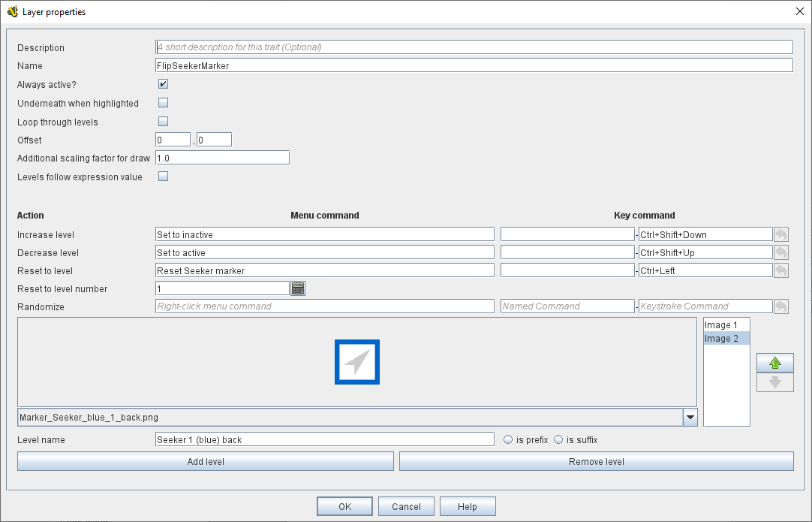812x522 pixels.
Task: Select the 'is prefix' radio button
Action: click(x=508, y=439)
